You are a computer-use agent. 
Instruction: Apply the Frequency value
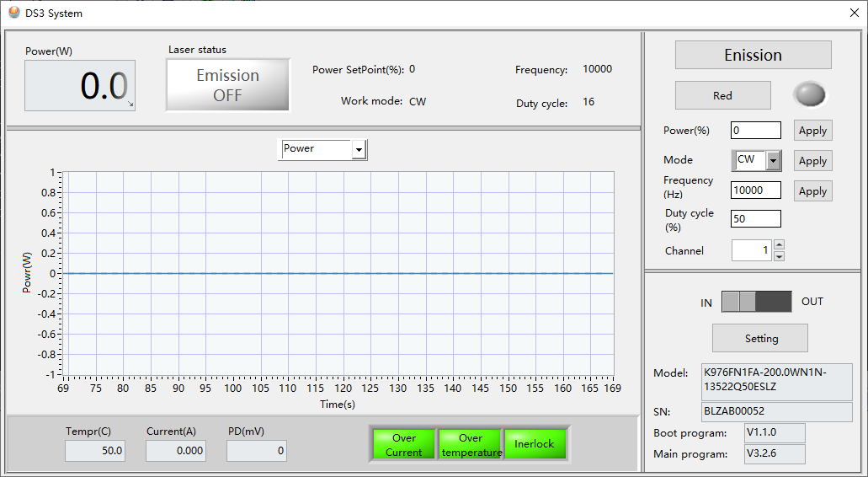click(x=812, y=191)
